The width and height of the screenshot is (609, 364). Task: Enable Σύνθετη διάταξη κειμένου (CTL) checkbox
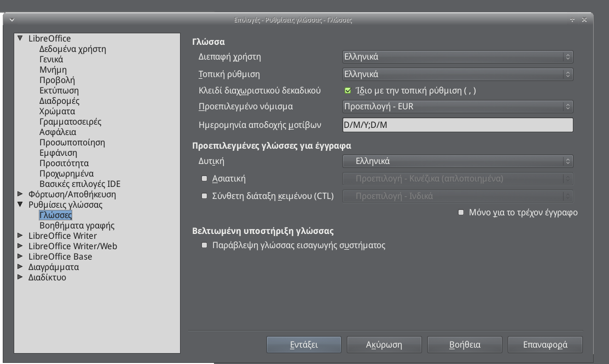coord(205,196)
